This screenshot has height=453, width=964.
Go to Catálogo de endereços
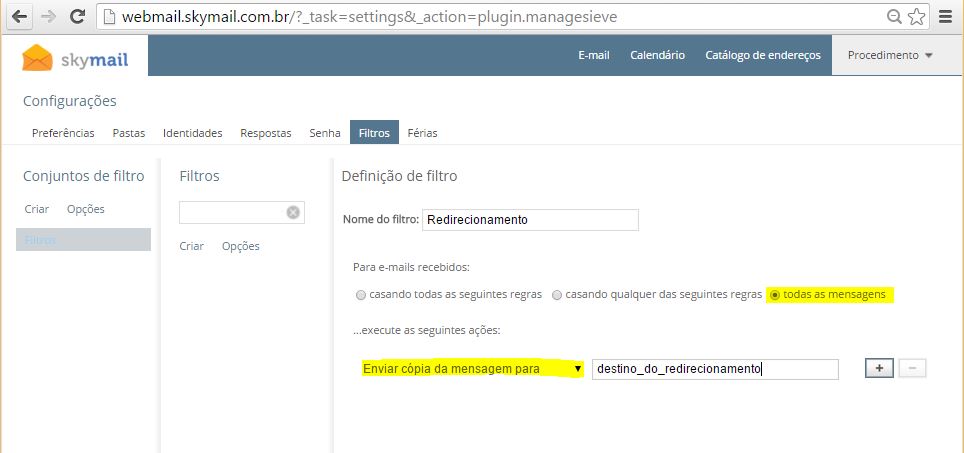pyautogui.click(x=762, y=55)
